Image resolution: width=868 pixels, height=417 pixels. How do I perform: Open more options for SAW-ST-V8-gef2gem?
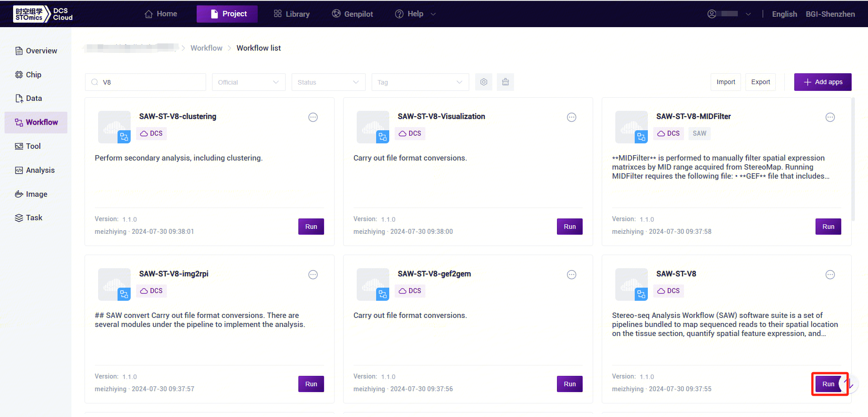point(571,275)
